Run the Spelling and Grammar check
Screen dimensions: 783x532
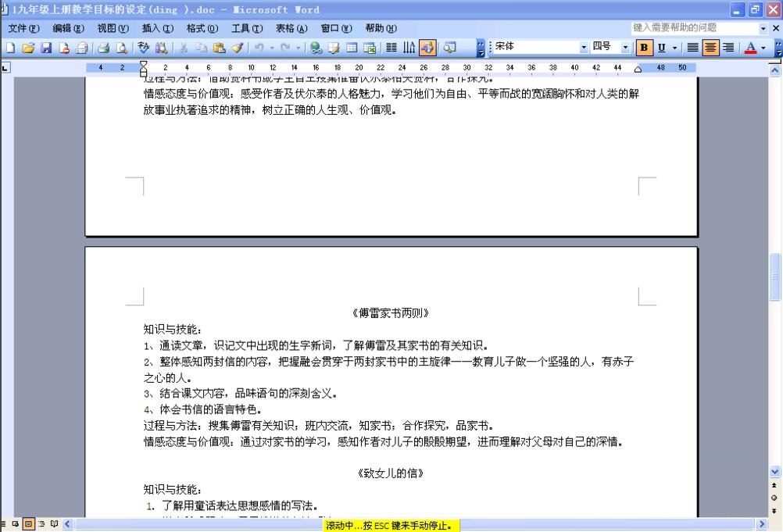tap(143, 48)
